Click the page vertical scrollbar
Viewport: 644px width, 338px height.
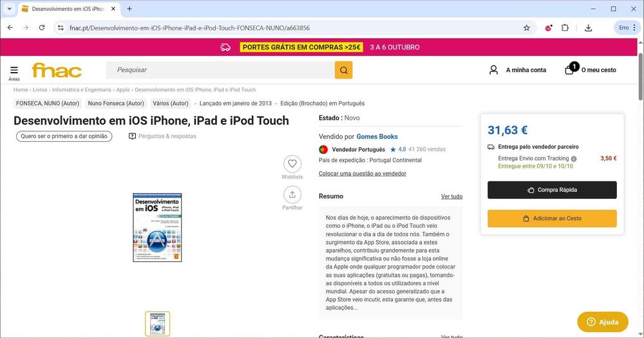pyautogui.click(x=640, y=77)
